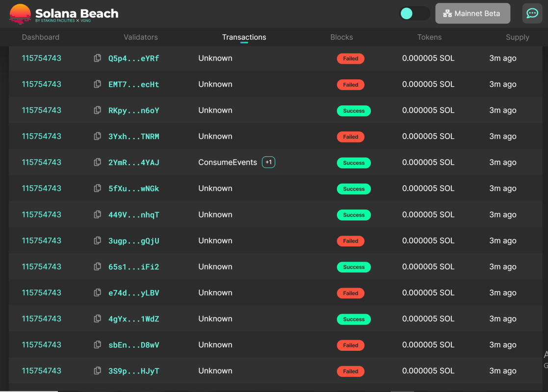Copy the sbEn...D8wV transaction signature

[97, 344]
